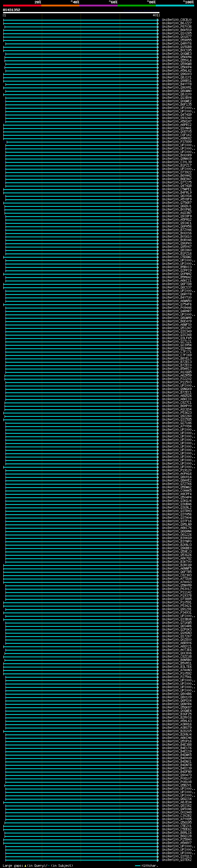Select the UniRef100_Q27146 label

click(x=176, y=423)
